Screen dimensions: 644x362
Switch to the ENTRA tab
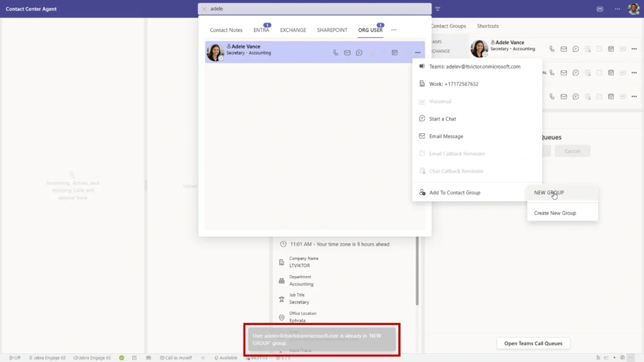click(261, 30)
